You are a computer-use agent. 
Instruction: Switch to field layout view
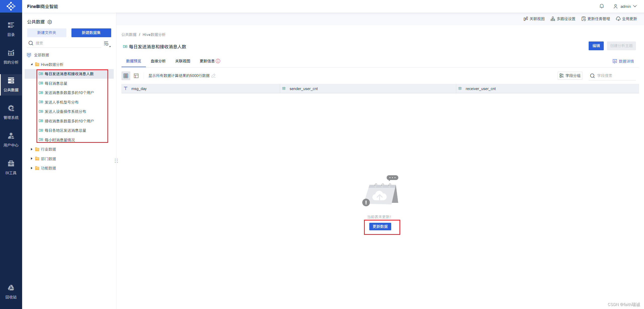click(136, 76)
